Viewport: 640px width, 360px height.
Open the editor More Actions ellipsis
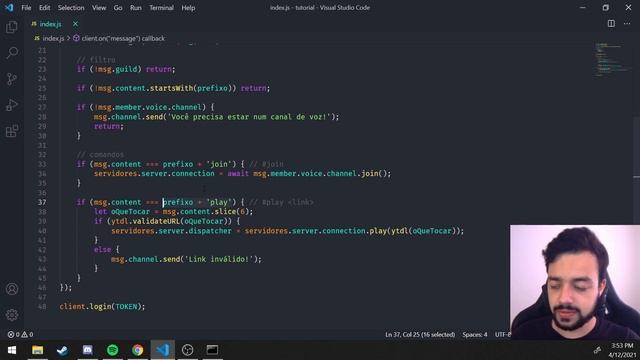[627, 24]
